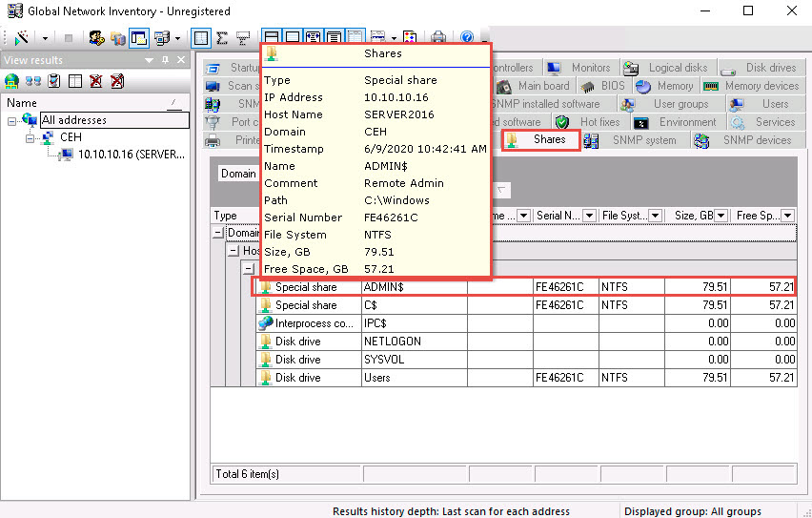Click the clipboard check icon in View results

54,81
